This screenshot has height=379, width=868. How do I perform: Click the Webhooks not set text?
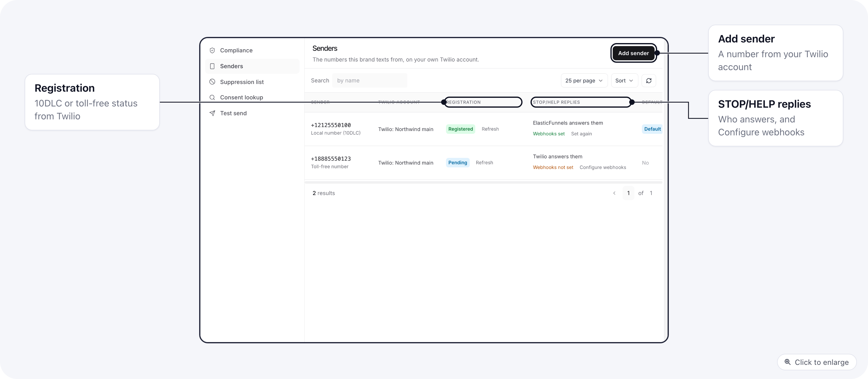(x=553, y=167)
